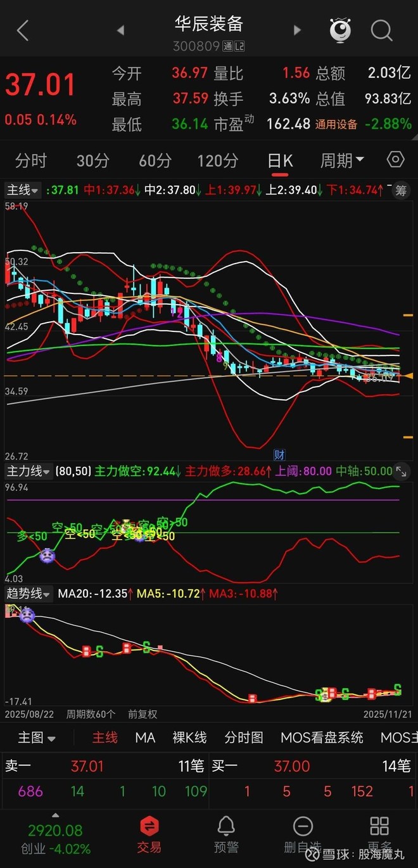Tap the buy queue volume 152
This screenshot has width=418, height=868.
tap(362, 791)
